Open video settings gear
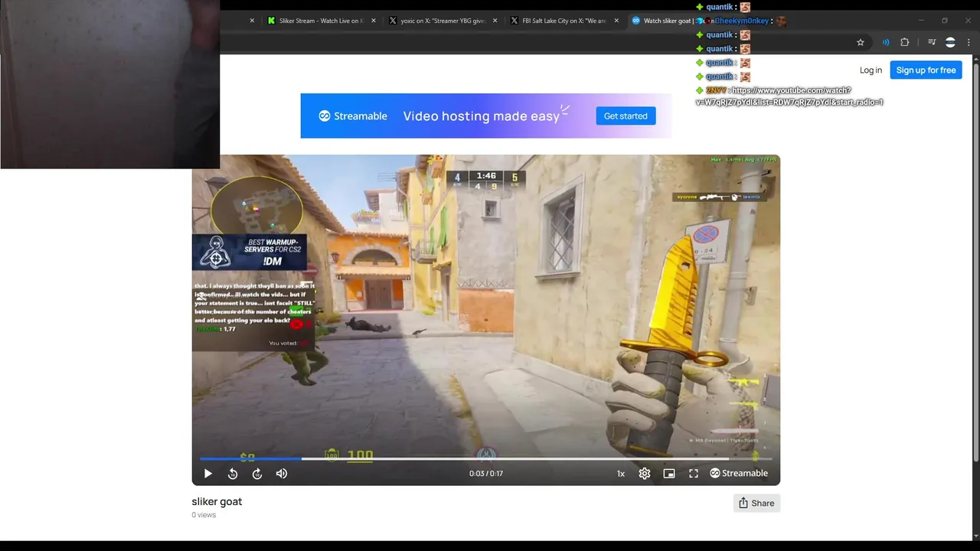 [x=645, y=474]
